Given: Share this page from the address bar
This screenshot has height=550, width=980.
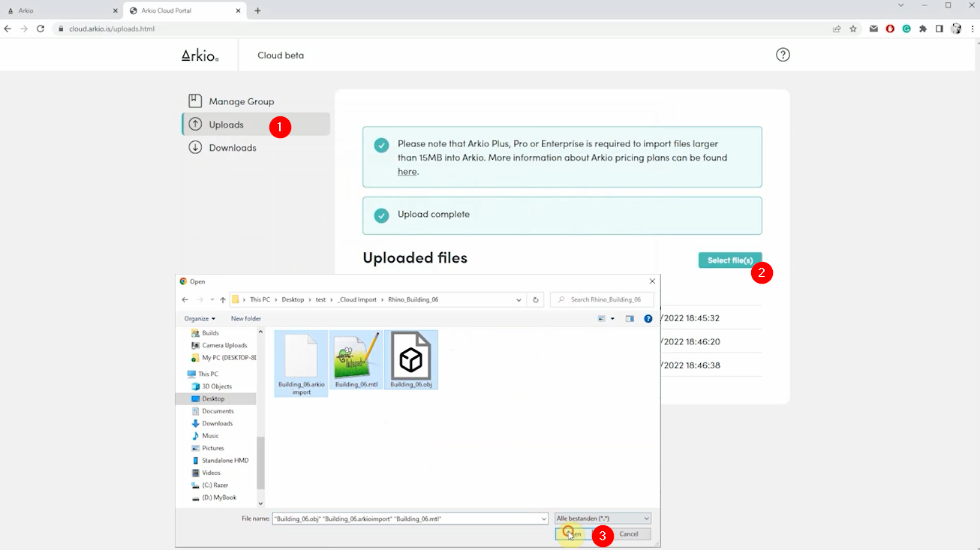Looking at the screenshot, I should click(x=837, y=29).
